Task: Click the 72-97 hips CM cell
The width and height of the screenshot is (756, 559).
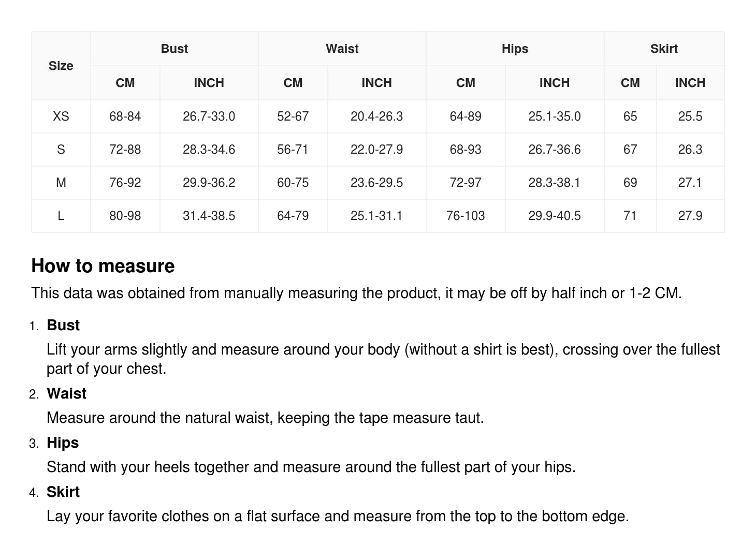Action: coord(465,183)
